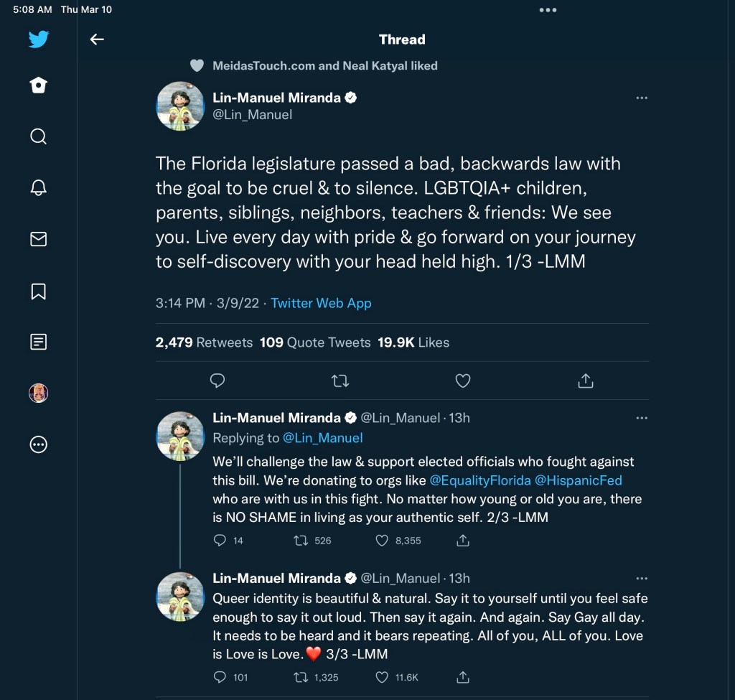Image resolution: width=735 pixels, height=700 pixels.
Task: Open the sidebar More circle menu
Action: click(39, 444)
